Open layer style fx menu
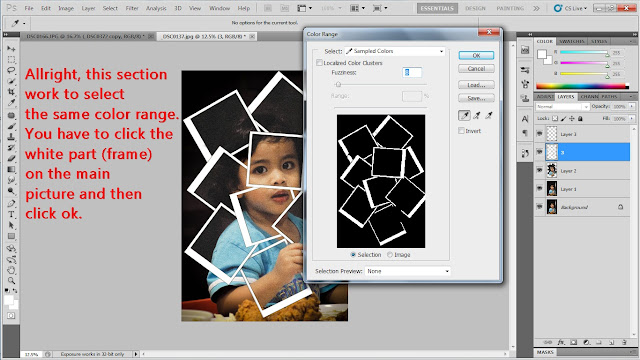640x360 pixels. coord(561,342)
